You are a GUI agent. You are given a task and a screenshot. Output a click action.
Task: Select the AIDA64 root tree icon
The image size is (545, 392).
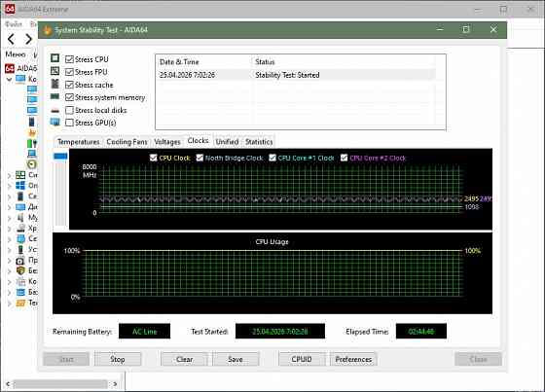pos(10,68)
